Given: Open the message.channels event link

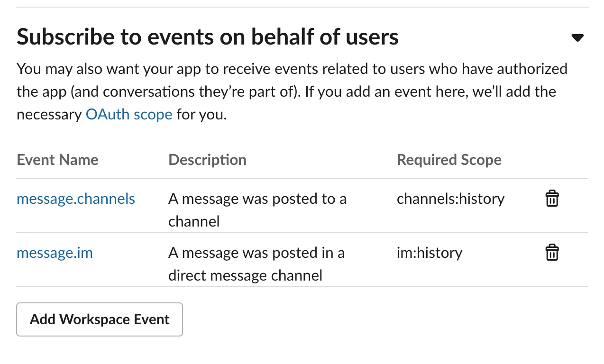Looking at the screenshot, I should pos(76,199).
